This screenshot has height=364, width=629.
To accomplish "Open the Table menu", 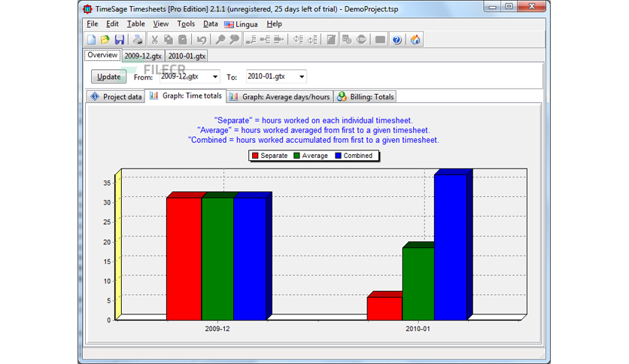I will (x=136, y=24).
